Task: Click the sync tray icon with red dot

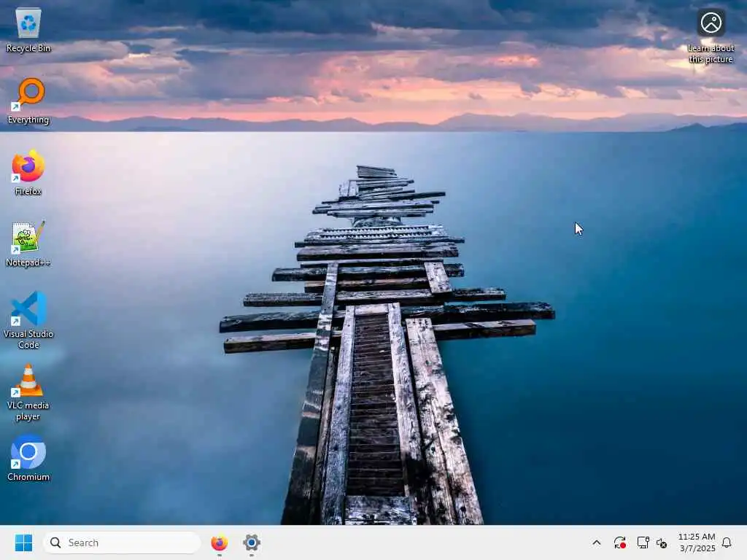Action: (x=620, y=542)
